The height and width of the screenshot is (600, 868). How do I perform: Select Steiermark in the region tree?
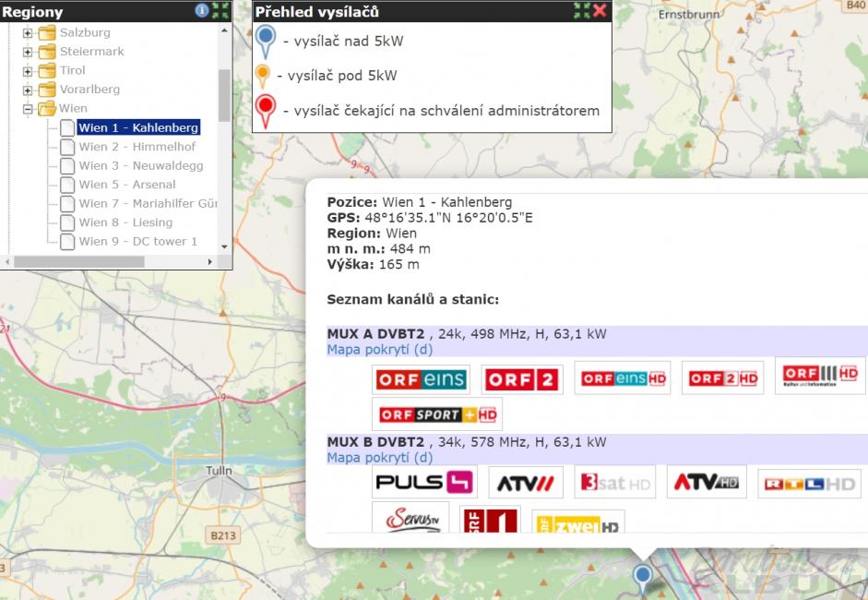pyautogui.click(x=92, y=52)
